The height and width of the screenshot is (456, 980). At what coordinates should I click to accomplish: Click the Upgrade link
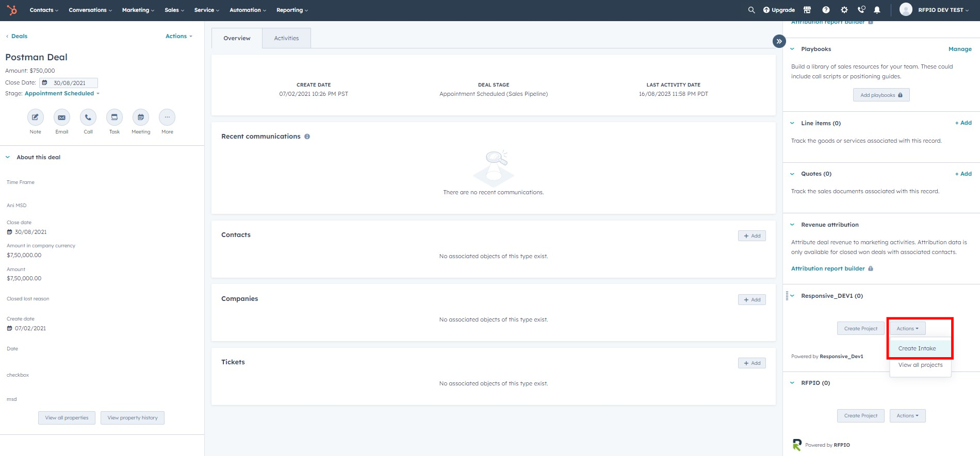[779, 10]
